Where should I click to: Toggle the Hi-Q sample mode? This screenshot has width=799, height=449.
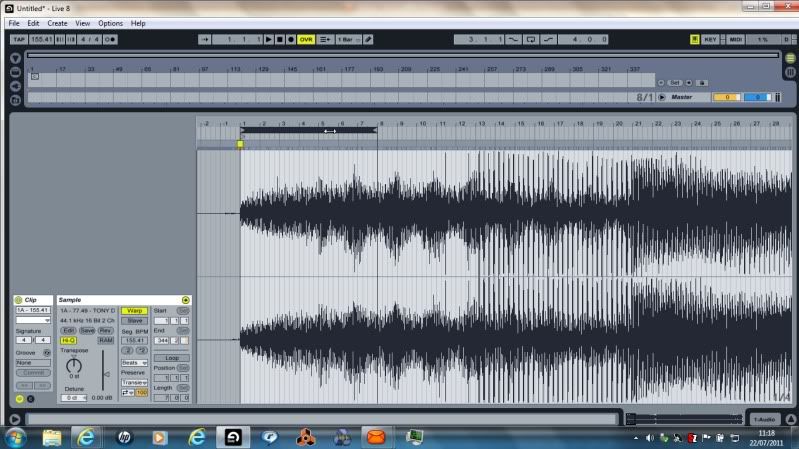click(x=69, y=340)
